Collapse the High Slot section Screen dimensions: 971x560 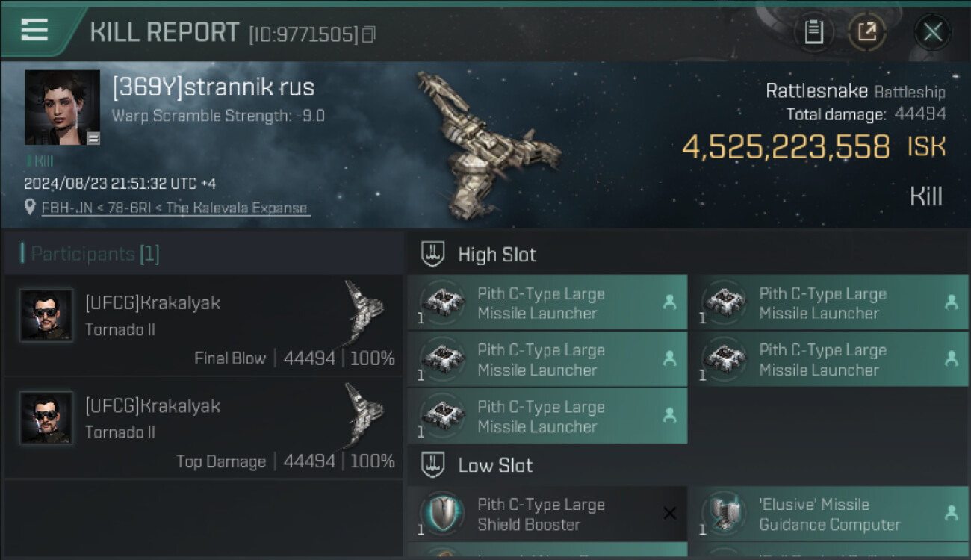pos(433,254)
